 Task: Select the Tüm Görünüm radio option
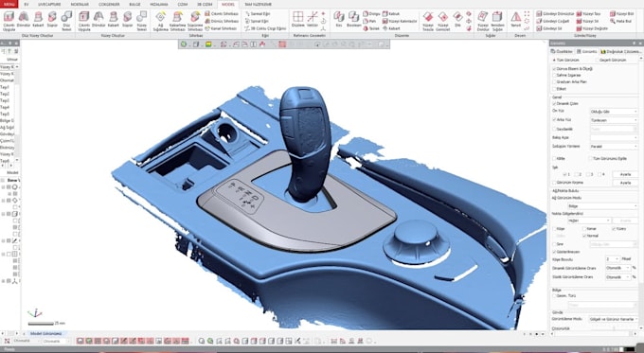click(554, 61)
